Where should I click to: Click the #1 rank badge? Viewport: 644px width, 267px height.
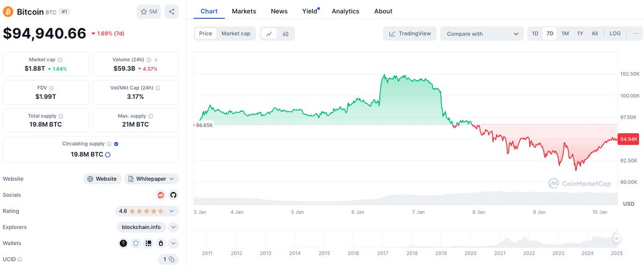point(64,11)
